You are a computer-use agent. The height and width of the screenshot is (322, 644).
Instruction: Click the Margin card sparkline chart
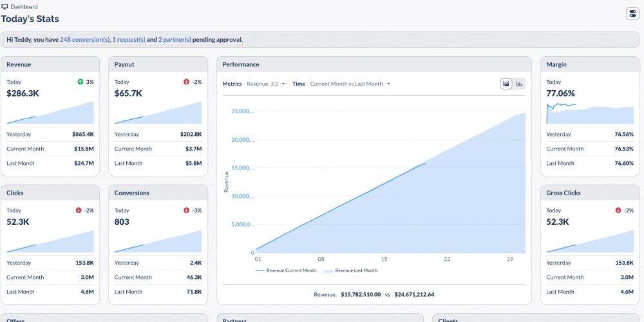coord(590,113)
